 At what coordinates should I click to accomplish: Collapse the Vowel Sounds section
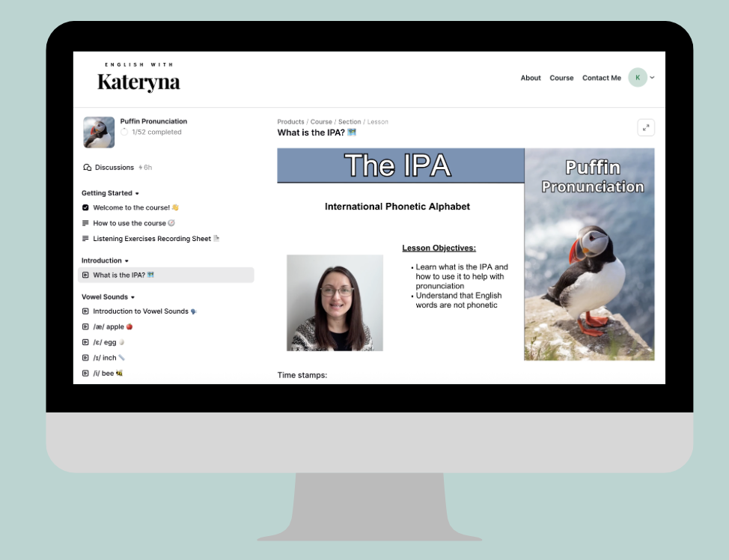pos(132,297)
